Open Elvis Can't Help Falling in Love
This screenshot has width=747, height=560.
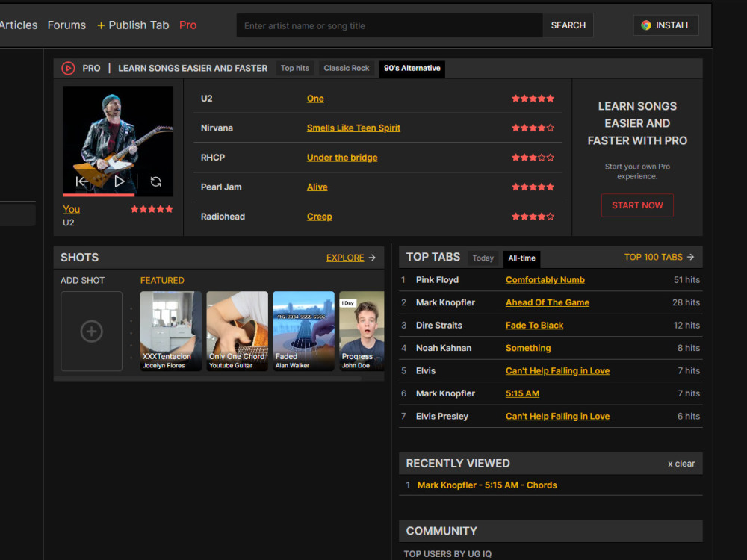[x=557, y=371]
